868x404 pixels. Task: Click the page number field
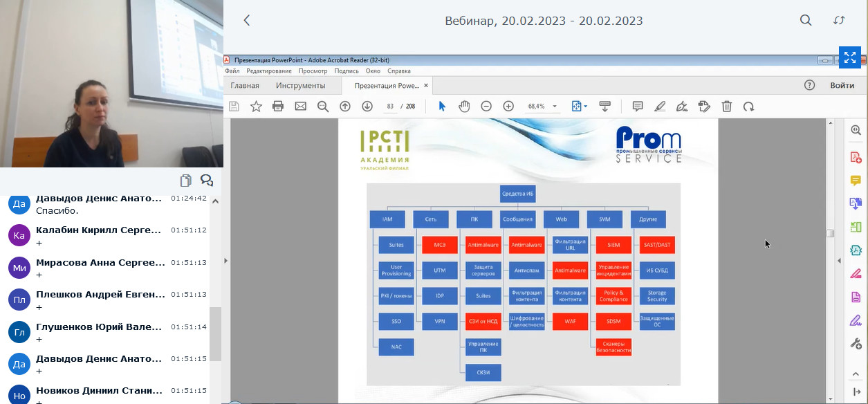tap(391, 106)
